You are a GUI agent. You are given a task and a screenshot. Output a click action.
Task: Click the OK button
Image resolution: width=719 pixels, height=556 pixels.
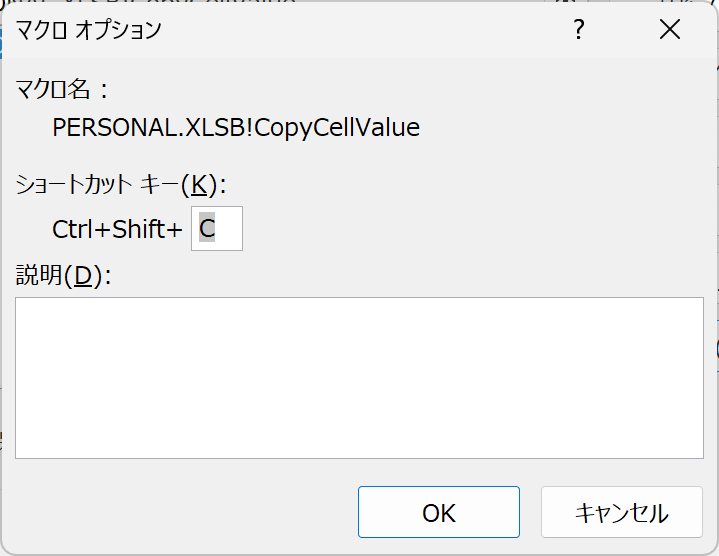pos(439,512)
